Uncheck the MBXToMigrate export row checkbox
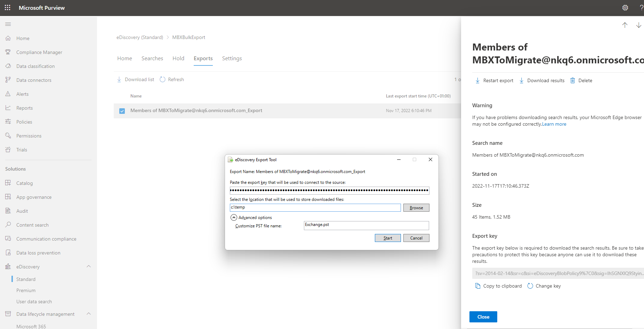The width and height of the screenshot is (644, 329). tap(122, 111)
